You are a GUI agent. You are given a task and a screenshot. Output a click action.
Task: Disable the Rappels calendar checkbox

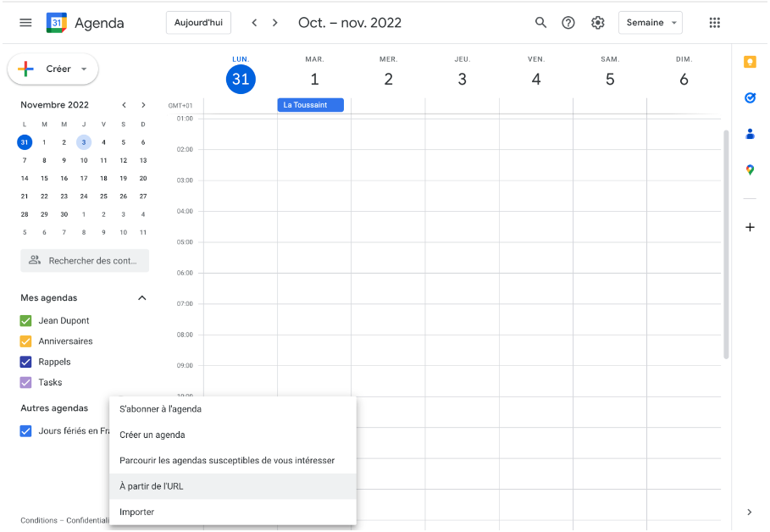[25, 362]
